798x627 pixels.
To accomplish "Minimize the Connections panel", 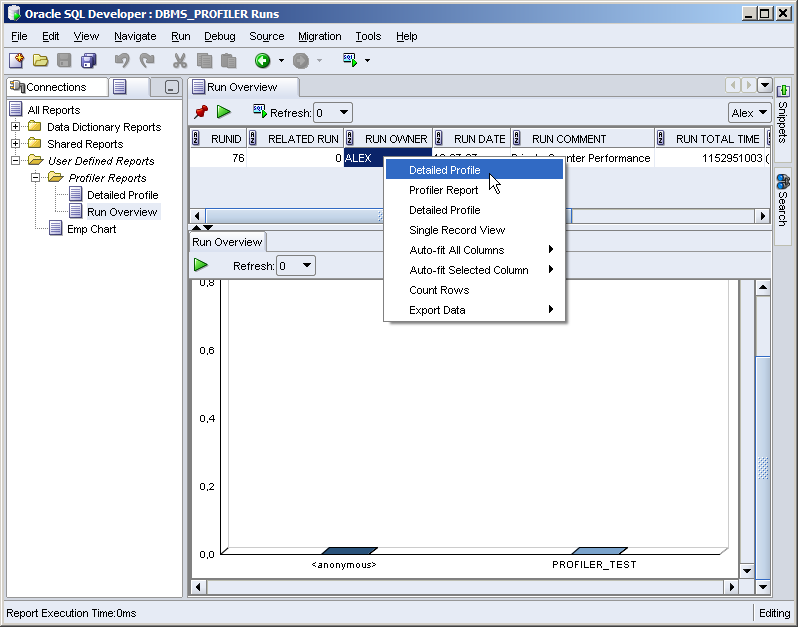I will click(x=172, y=88).
